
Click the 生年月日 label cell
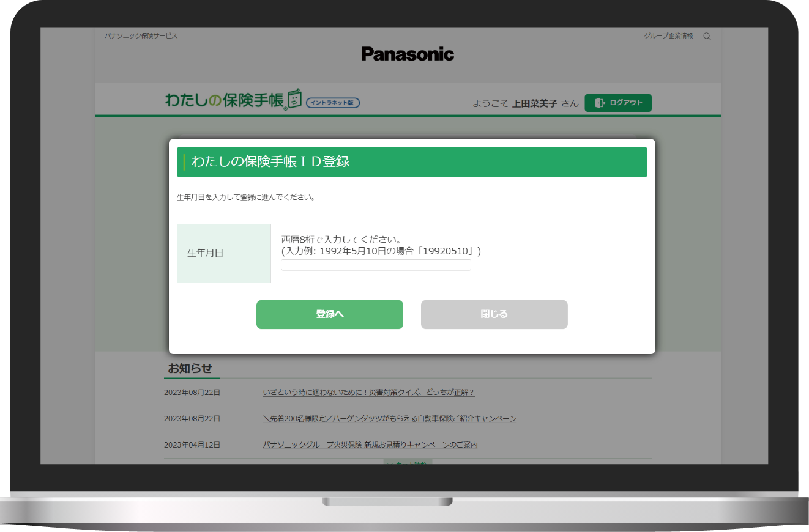pos(206,253)
